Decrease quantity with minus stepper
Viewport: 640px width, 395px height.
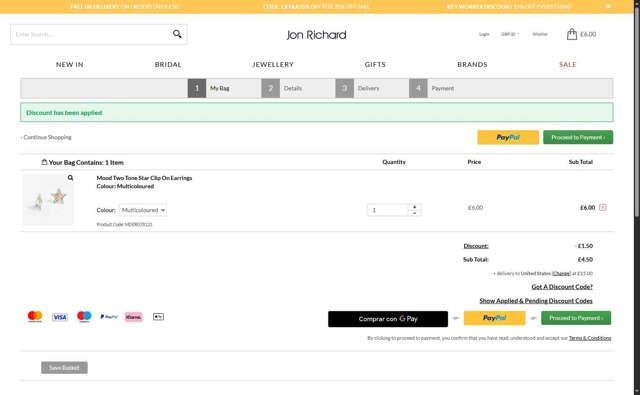pyautogui.click(x=414, y=213)
